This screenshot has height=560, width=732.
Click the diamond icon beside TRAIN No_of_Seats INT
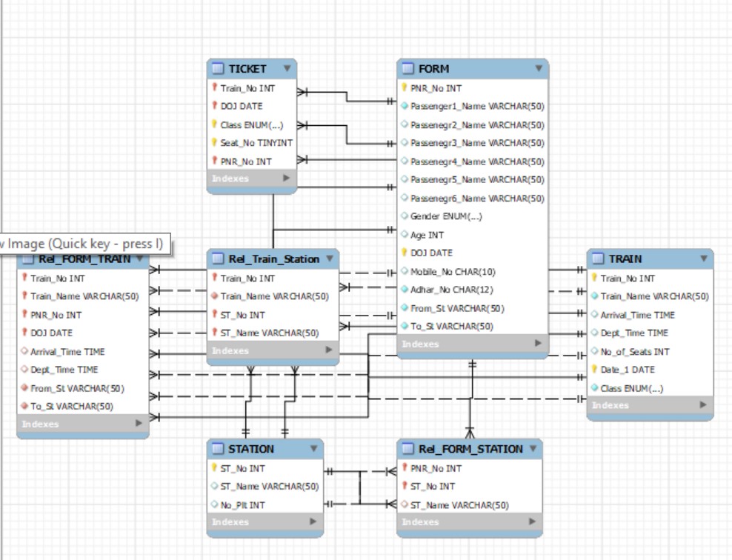594,351
